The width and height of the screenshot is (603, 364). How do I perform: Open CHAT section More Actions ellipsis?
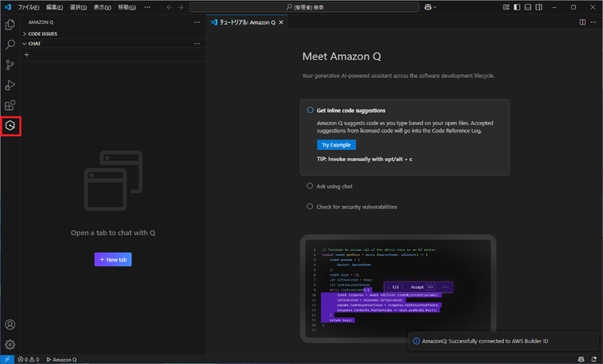click(197, 43)
